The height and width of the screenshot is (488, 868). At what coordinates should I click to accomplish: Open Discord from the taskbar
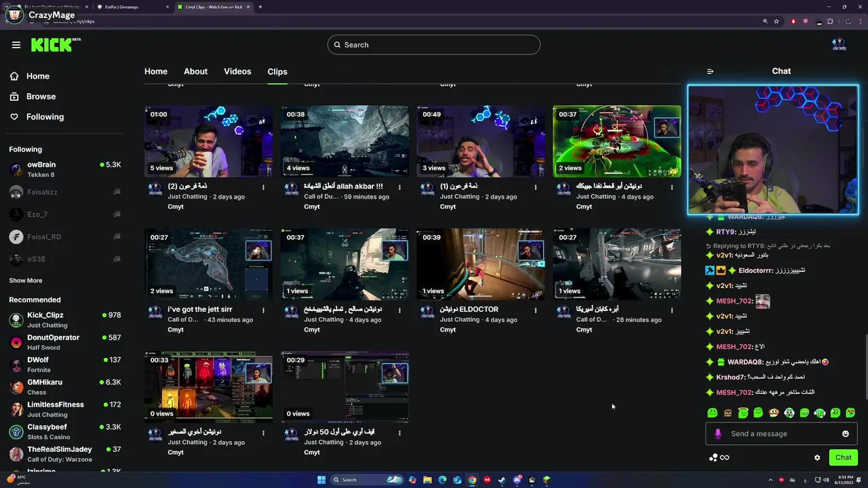[x=517, y=480]
